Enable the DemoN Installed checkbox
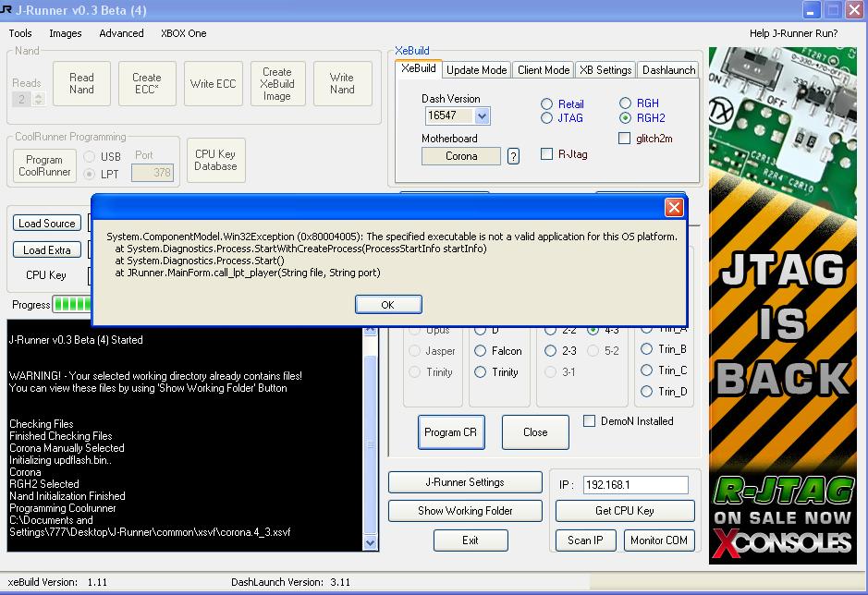 (x=590, y=421)
